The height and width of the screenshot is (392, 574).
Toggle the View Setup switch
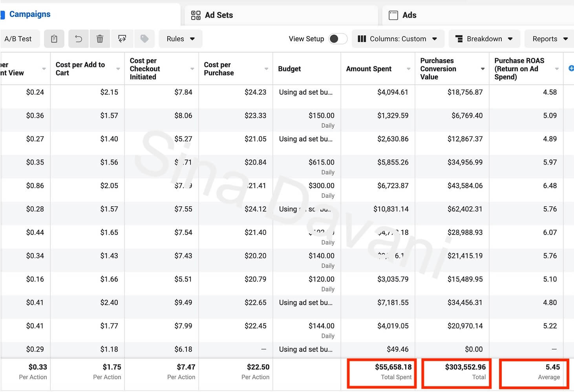coord(338,39)
